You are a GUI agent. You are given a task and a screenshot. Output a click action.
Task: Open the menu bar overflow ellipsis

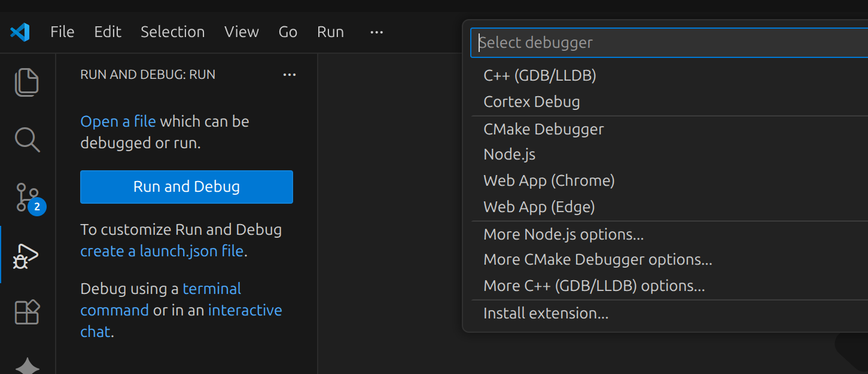(376, 32)
